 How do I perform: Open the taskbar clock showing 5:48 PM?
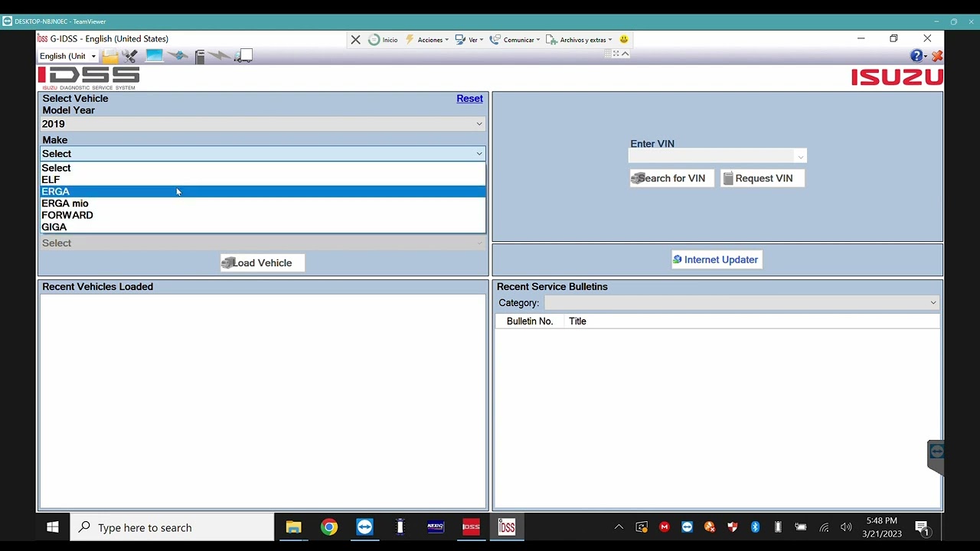click(882, 527)
